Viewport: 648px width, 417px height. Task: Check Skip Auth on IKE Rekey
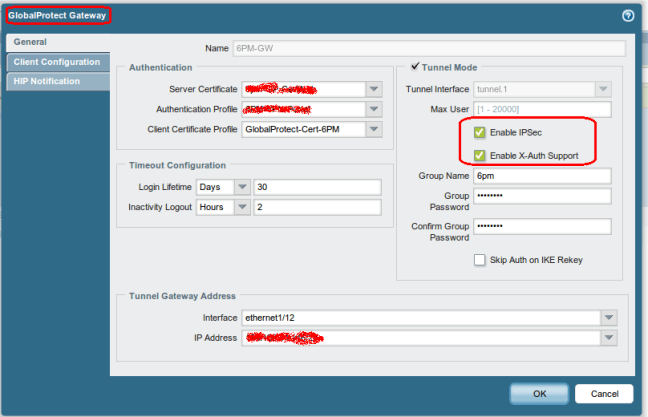tap(480, 260)
